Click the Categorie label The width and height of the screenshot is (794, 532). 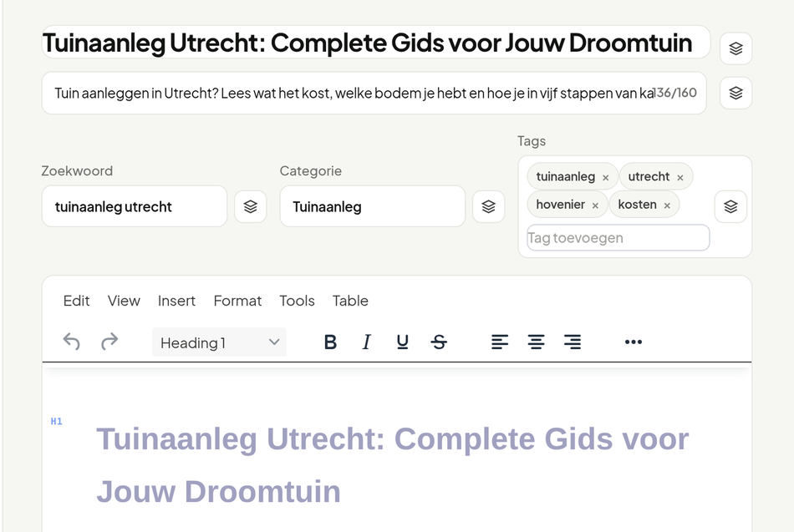click(310, 171)
